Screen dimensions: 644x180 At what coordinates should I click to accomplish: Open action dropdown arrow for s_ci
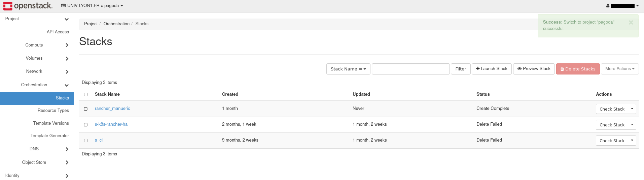[x=632, y=141]
